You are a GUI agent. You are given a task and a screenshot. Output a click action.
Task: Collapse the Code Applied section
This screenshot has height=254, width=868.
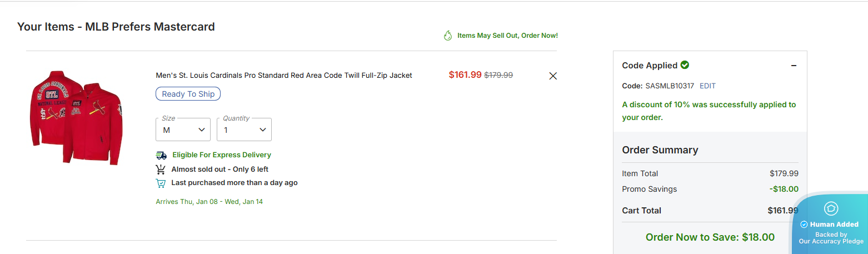(x=794, y=66)
